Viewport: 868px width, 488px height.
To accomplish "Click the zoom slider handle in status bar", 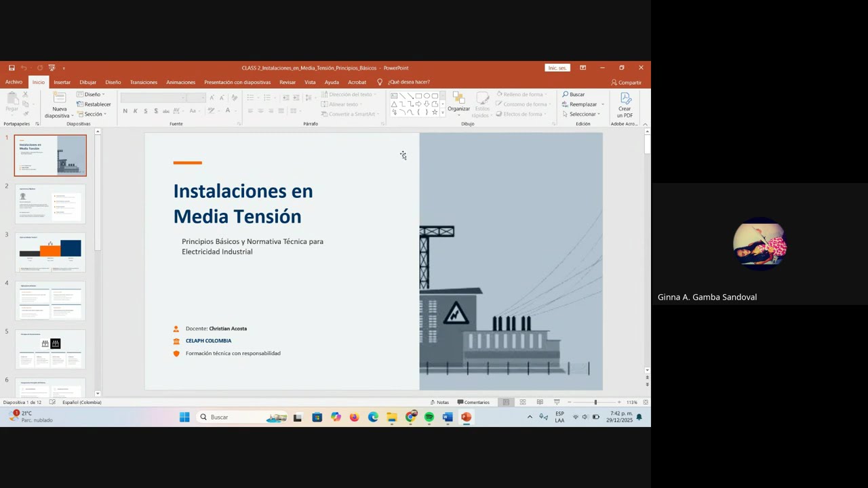I will pyautogui.click(x=595, y=402).
